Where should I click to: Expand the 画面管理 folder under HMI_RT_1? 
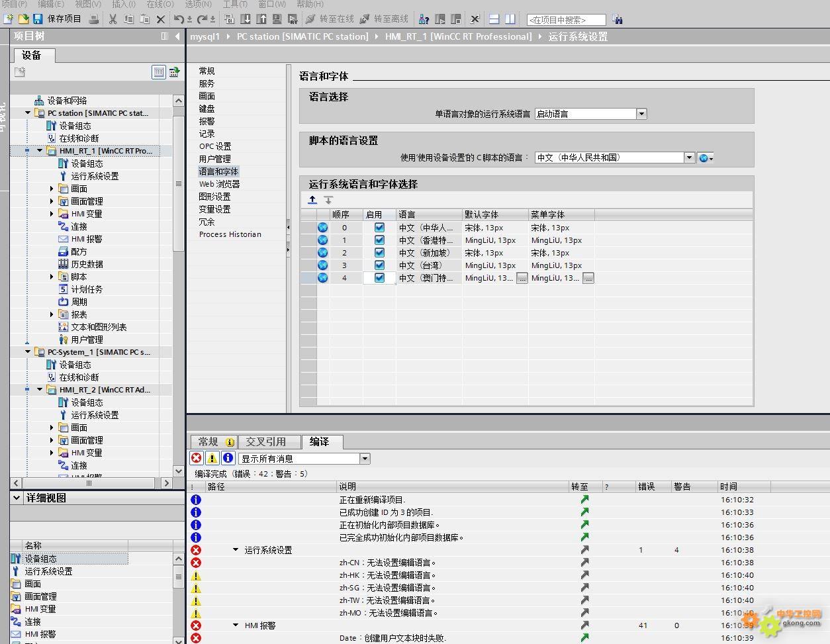point(52,201)
